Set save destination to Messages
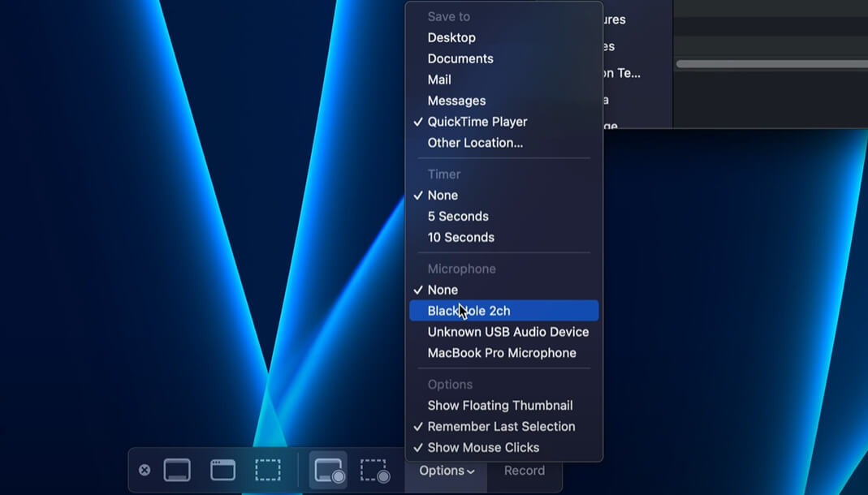868x495 pixels. tap(456, 101)
